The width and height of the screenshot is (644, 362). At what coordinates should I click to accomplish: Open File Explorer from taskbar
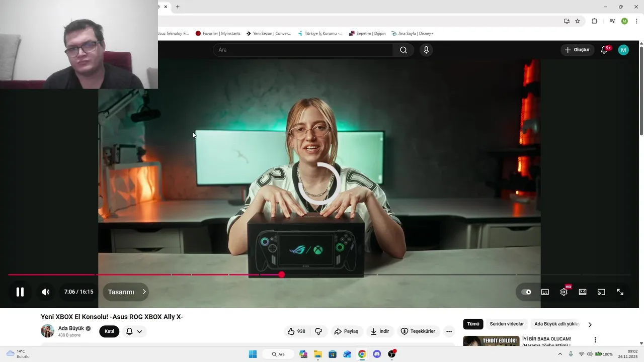tap(318, 354)
